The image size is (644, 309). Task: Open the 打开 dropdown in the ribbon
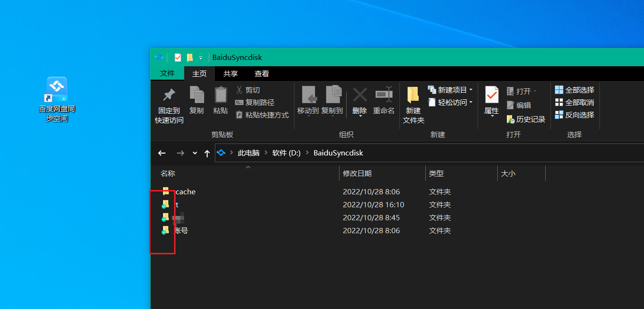click(x=522, y=91)
